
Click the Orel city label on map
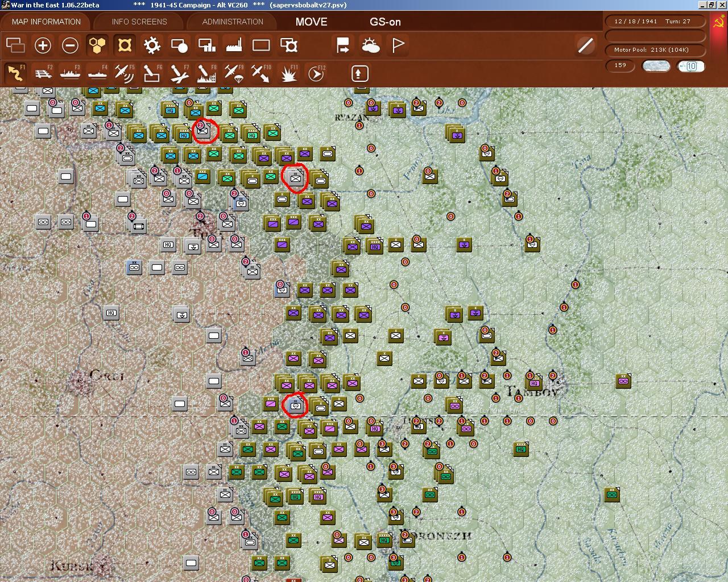(x=107, y=375)
